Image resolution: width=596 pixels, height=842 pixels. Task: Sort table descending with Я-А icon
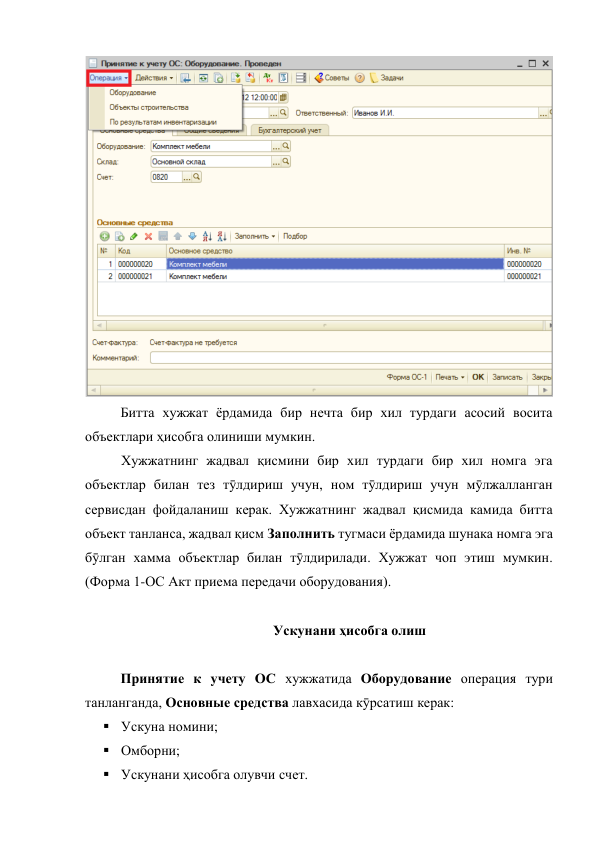[x=222, y=236]
